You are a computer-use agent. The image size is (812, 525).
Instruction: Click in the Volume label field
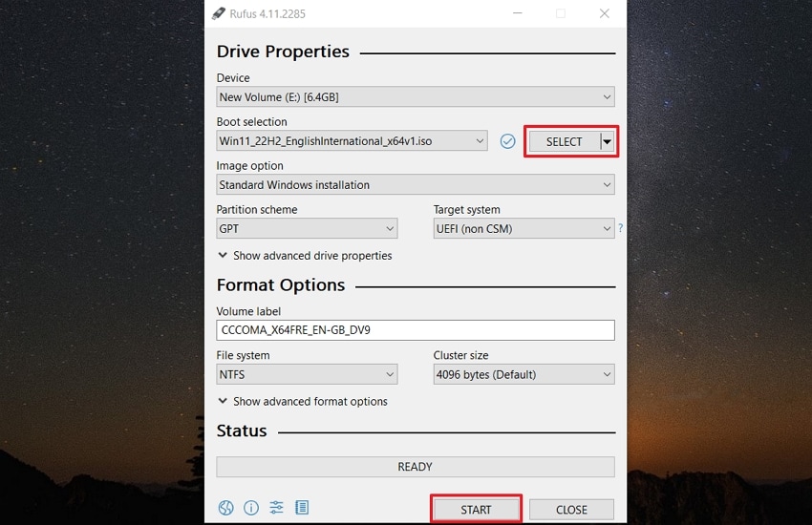(416, 330)
